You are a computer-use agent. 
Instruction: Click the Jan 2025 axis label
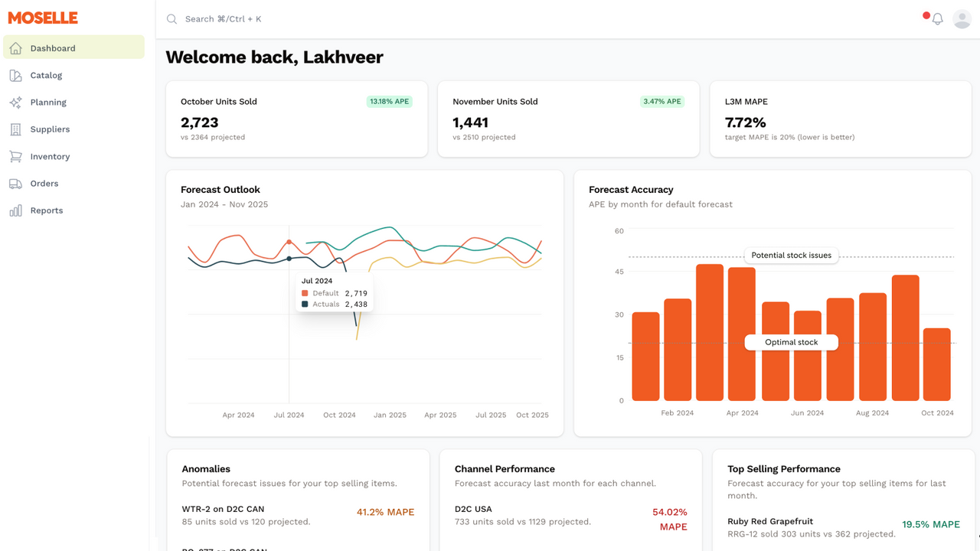pyautogui.click(x=390, y=416)
